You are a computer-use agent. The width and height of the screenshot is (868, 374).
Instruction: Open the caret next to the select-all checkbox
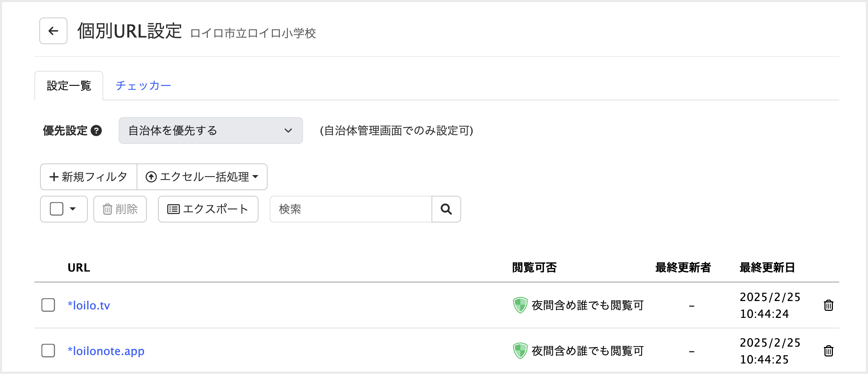73,209
